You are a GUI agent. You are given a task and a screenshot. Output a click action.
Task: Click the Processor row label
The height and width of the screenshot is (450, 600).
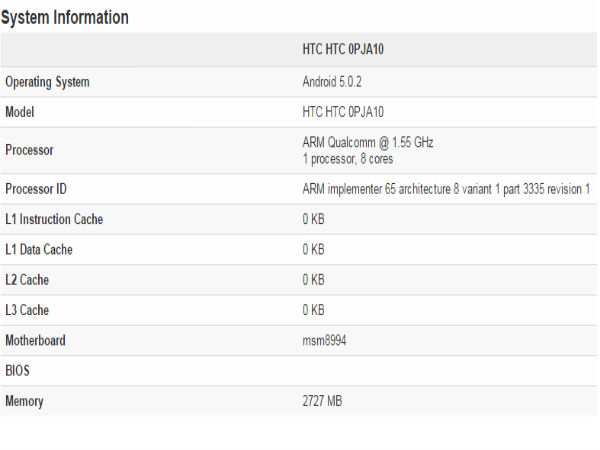29,150
